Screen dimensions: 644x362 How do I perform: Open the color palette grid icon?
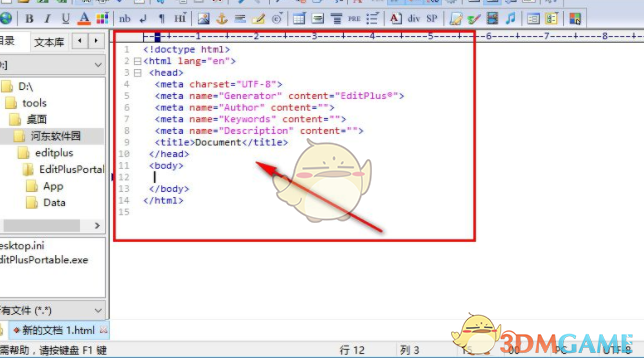click(102, 18)
